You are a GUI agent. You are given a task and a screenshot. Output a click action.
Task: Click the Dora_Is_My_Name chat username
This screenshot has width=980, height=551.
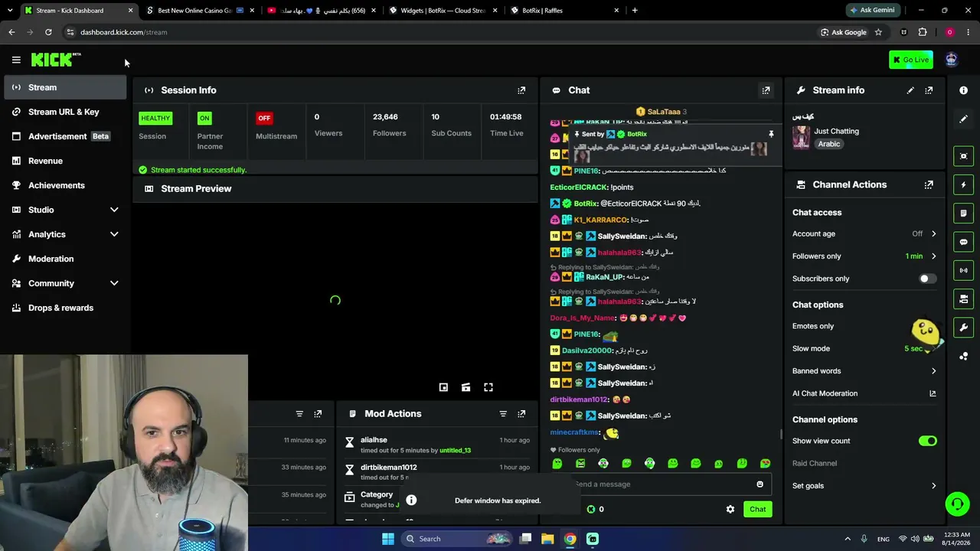pos(583,318)
